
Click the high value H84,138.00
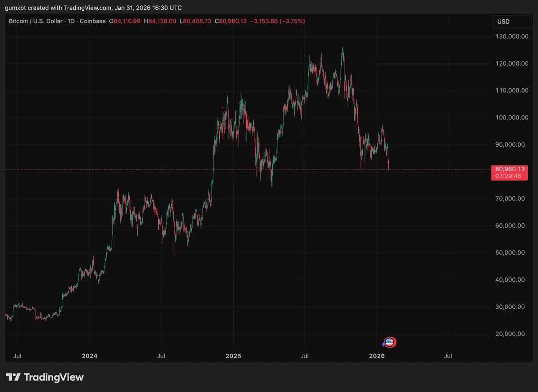[x=160, y=21]
